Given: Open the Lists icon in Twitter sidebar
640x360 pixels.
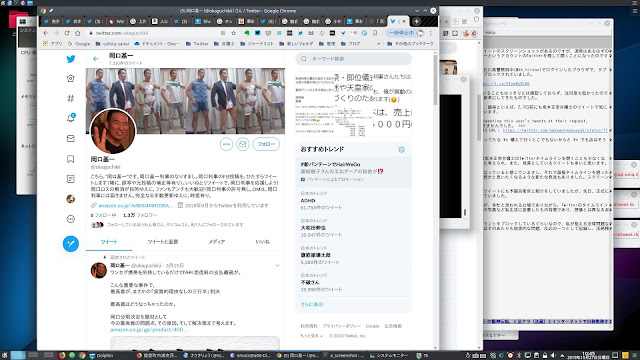Looking at the screenshot, I should (x=71, y=179).
